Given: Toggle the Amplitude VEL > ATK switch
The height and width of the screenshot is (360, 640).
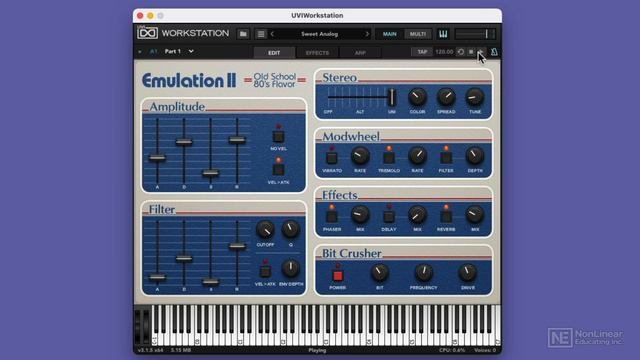Looking at the screenshot, I should click(278, 169).
